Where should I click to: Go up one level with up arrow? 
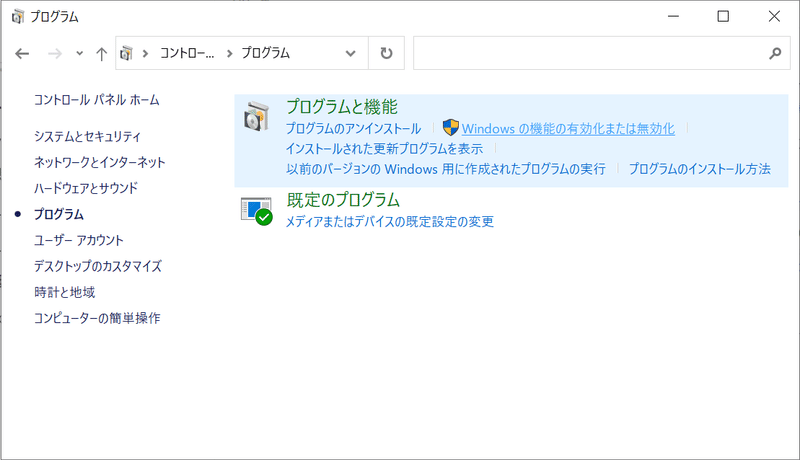102,54
